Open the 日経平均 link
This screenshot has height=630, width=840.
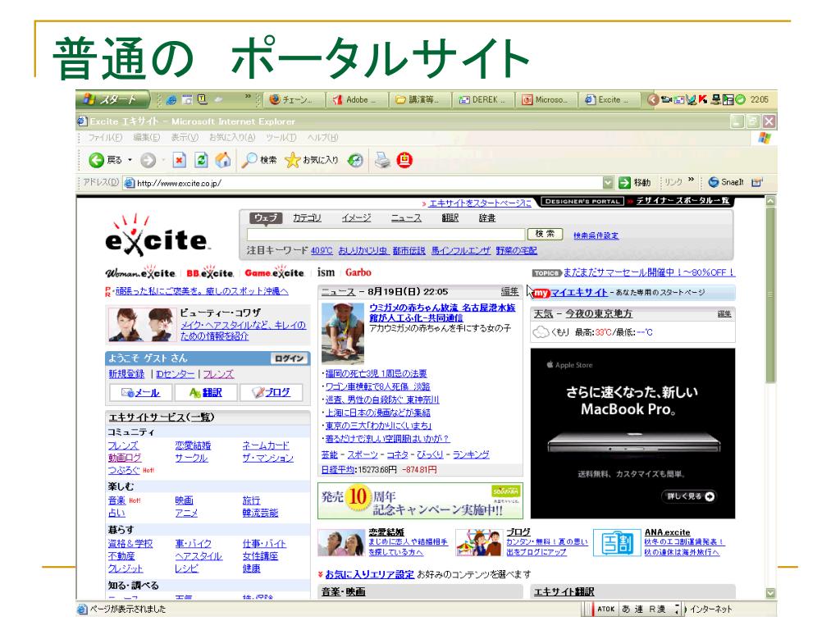337,470
